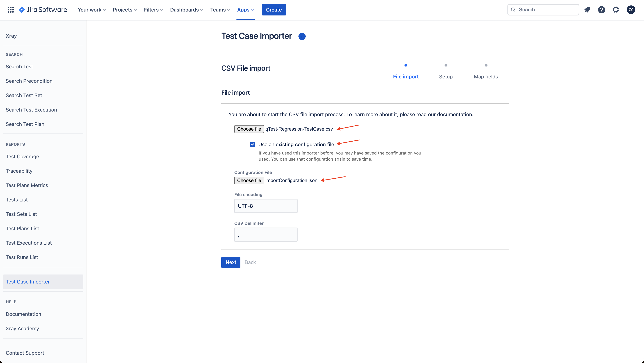This screenshot has height=363, width=644.
Task: Open Search Test Plan in sidebar
Action: point(25,124)
